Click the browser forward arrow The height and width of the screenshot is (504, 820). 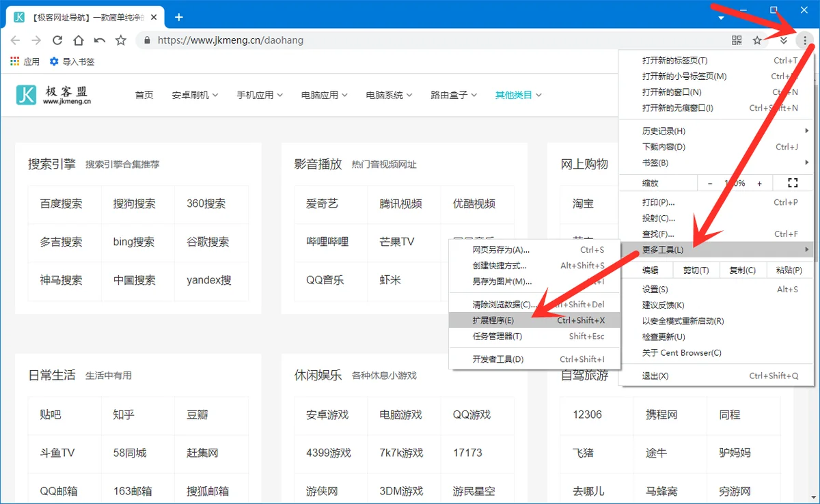point(36,40)
